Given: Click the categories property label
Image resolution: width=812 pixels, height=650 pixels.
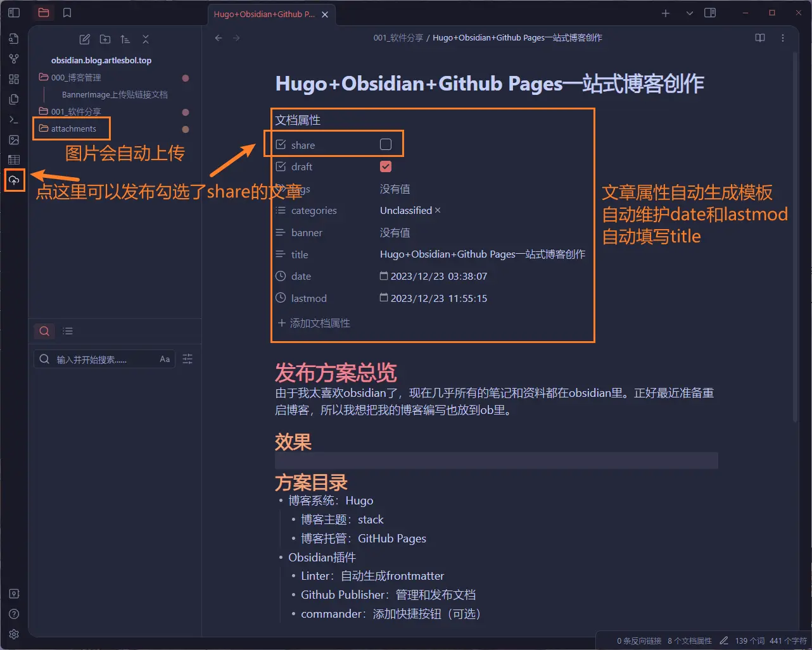Looking at the screenshot, I should 314,210.
